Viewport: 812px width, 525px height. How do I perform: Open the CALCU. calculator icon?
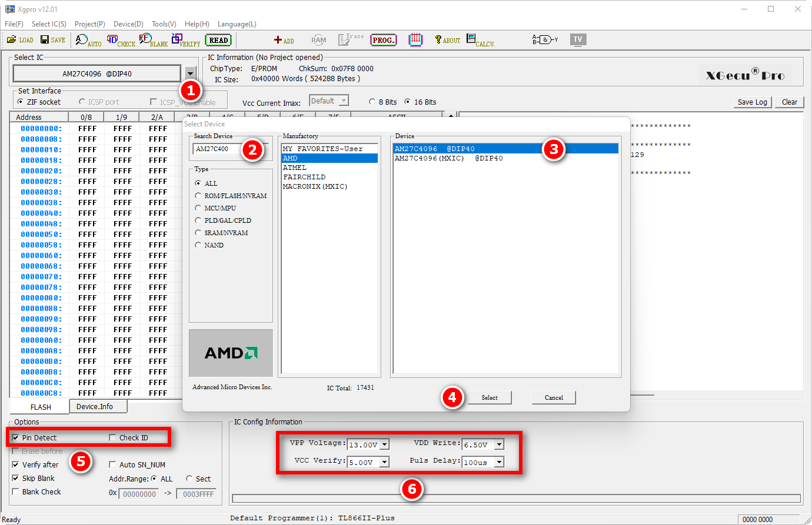(x=481, y=40)
